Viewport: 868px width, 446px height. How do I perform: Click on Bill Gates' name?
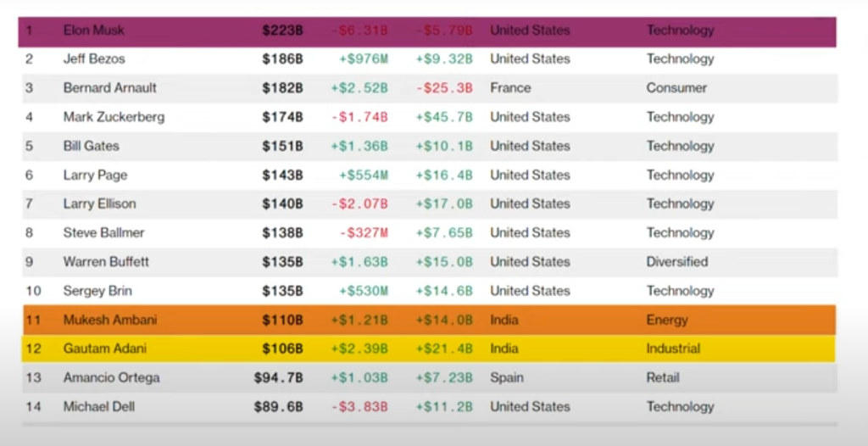[91, 146]
